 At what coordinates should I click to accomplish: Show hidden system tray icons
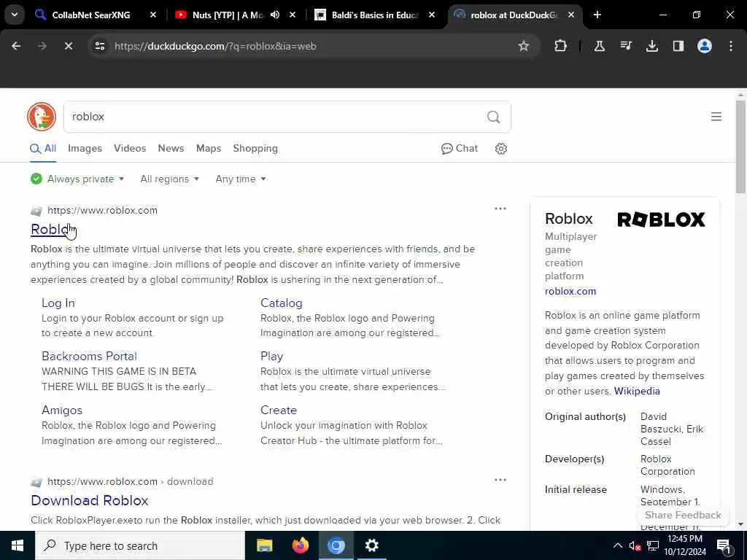(617, 545)
